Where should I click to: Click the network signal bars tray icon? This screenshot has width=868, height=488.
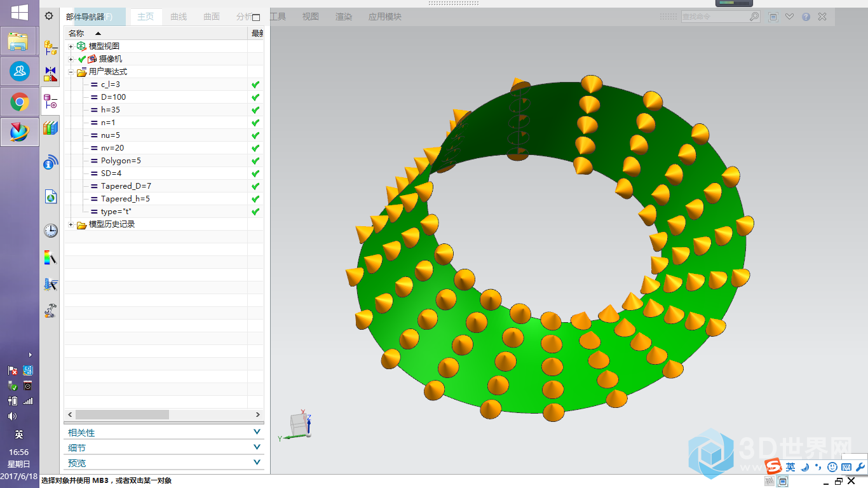point(28,401)
